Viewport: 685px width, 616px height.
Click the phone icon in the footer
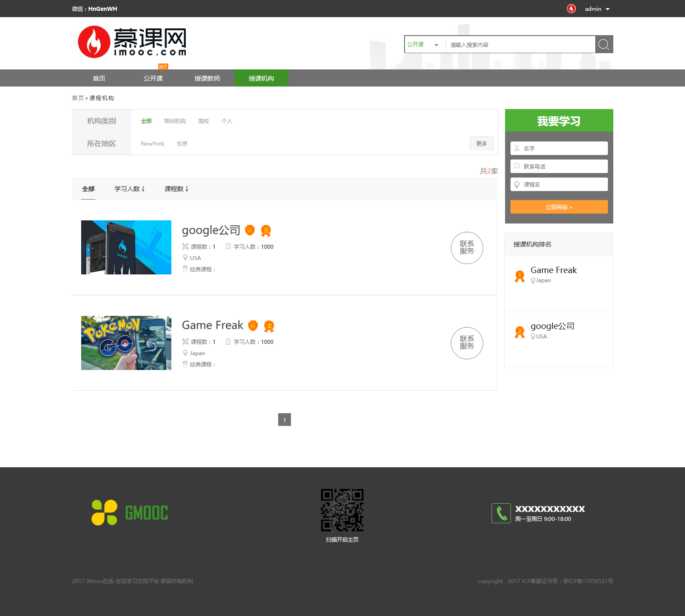(x=501, y=513)
